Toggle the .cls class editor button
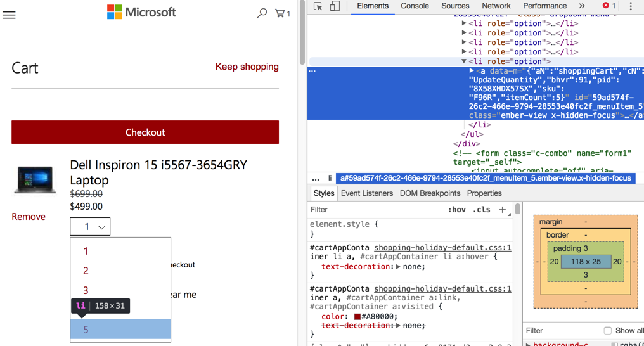644x346 pixels. click(x=481, y=210)
